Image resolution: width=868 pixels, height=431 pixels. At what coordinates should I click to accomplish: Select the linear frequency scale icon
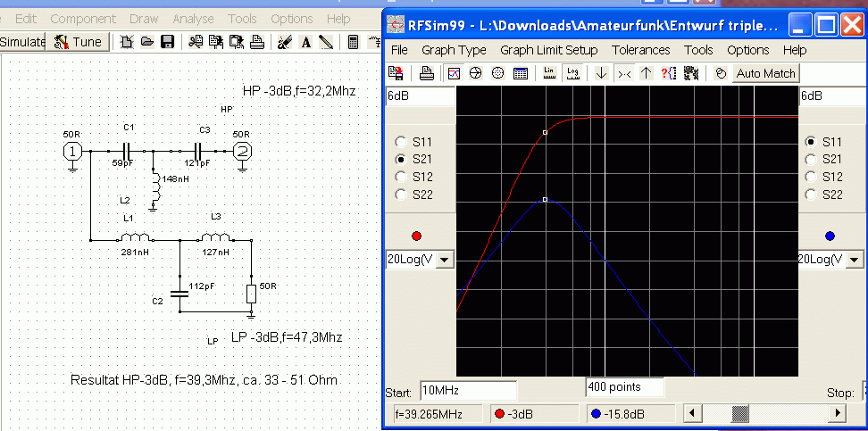coord(549,73)
